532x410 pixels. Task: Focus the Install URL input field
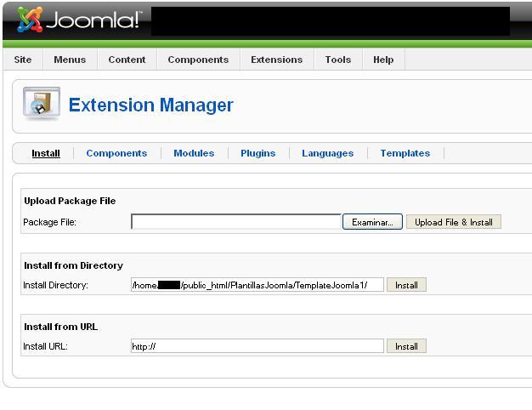[x=258, y=346]
